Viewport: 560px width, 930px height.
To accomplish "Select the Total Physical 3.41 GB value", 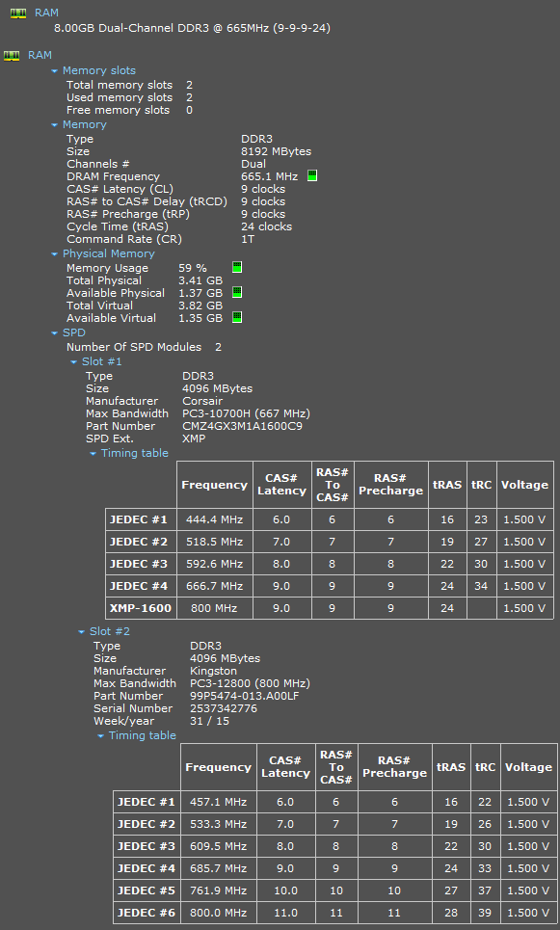I will 200,280.
